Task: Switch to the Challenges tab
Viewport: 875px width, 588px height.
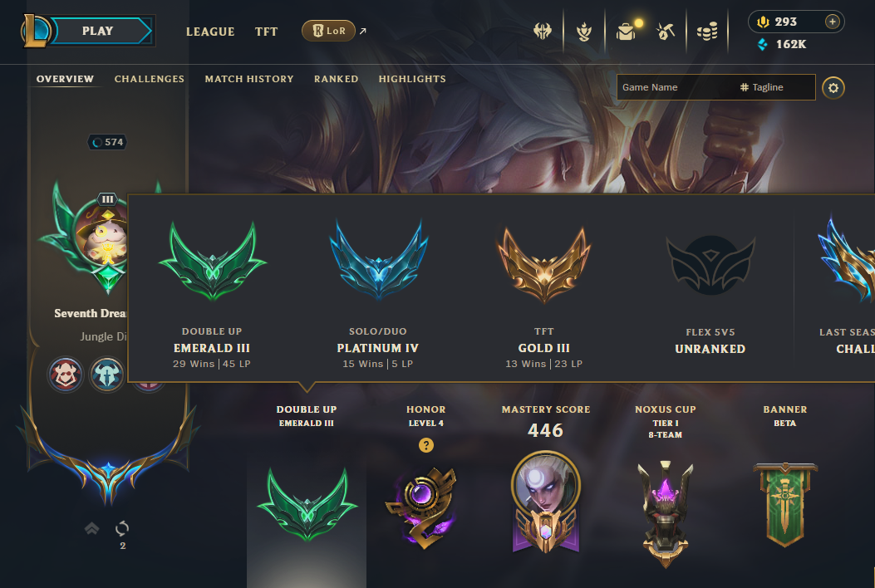Action: [150, 79]
